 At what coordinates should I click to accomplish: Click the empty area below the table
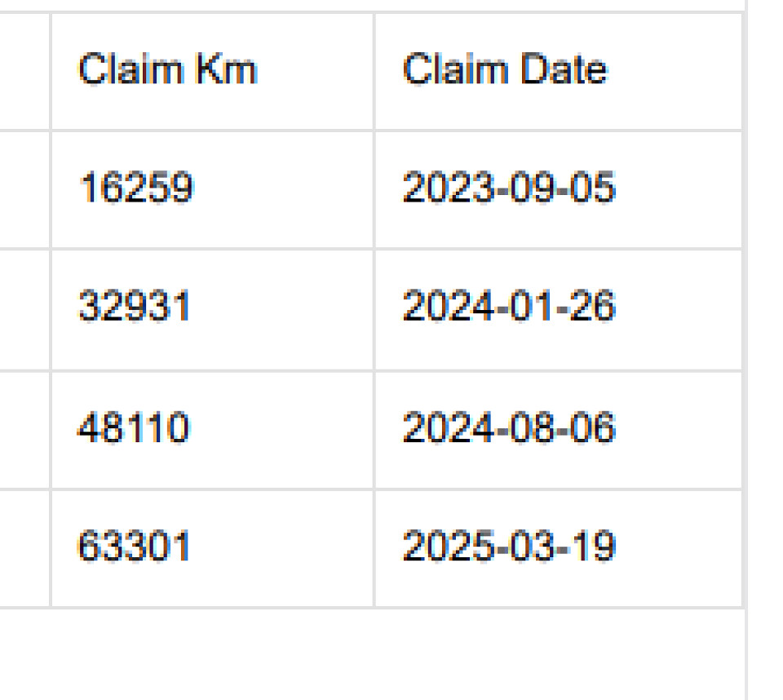coord(367,653)
